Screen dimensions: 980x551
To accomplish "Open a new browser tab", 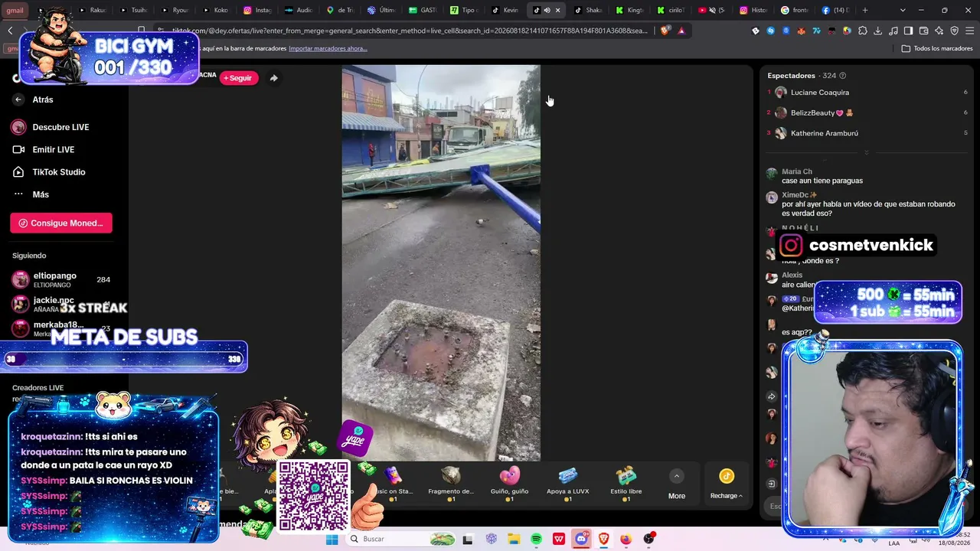I will [865, 11].
